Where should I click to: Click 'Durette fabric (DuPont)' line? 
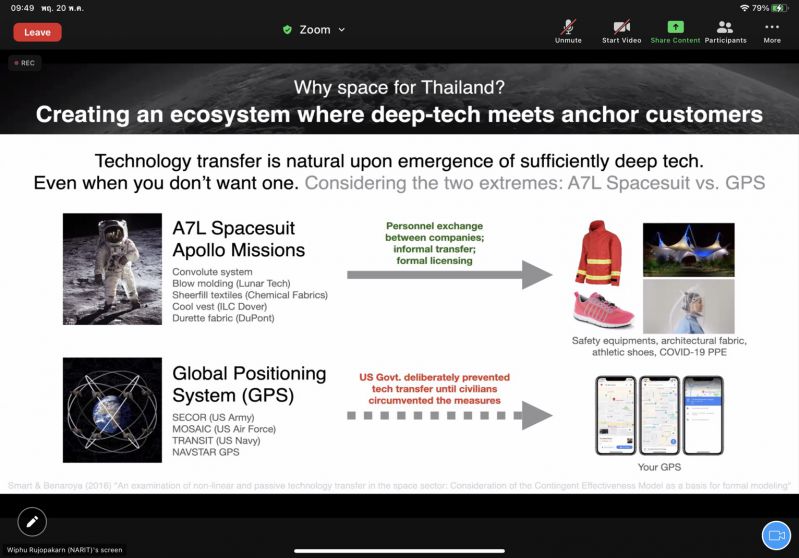point(223,318)
